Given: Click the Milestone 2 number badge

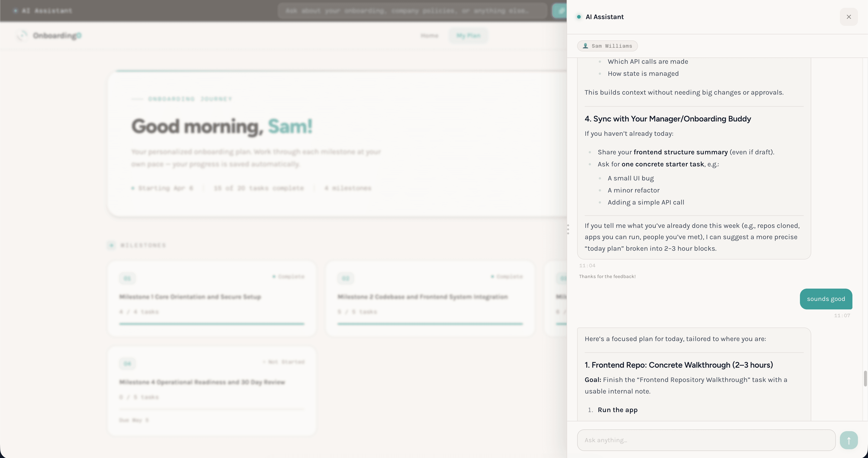Looking at the screenshot, I should pos(346,278).
